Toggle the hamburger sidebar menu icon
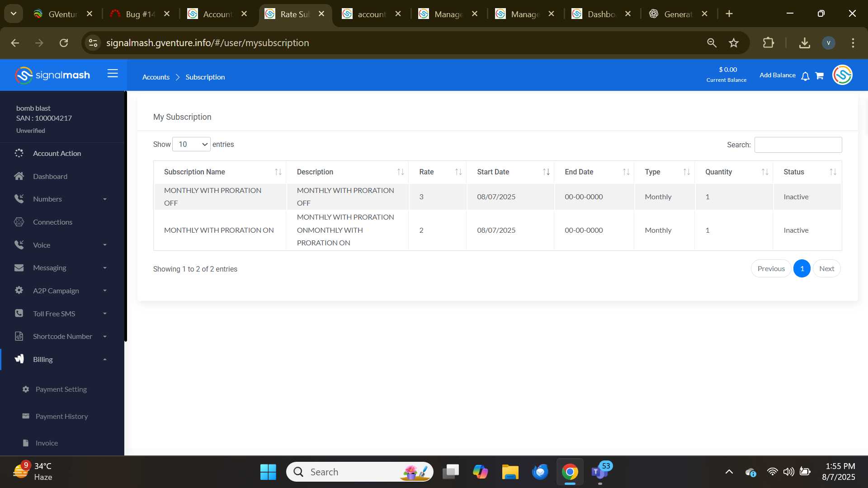The height and width of the screenshot is (488, 868). point(113,73)
